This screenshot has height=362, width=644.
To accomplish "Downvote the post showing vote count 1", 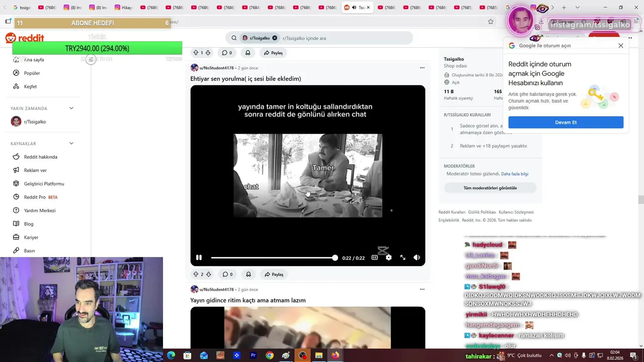I will (x=208, y=53).
